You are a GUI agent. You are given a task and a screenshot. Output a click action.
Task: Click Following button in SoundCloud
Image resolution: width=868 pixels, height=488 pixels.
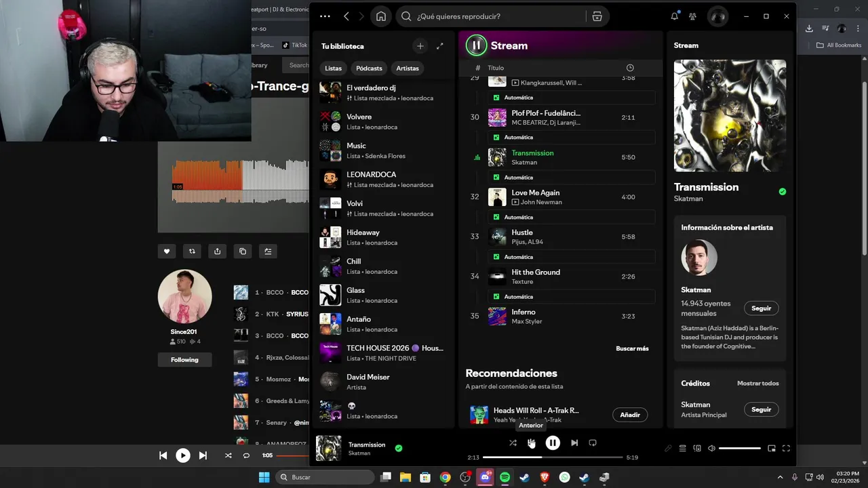click(x=184, y=360)
